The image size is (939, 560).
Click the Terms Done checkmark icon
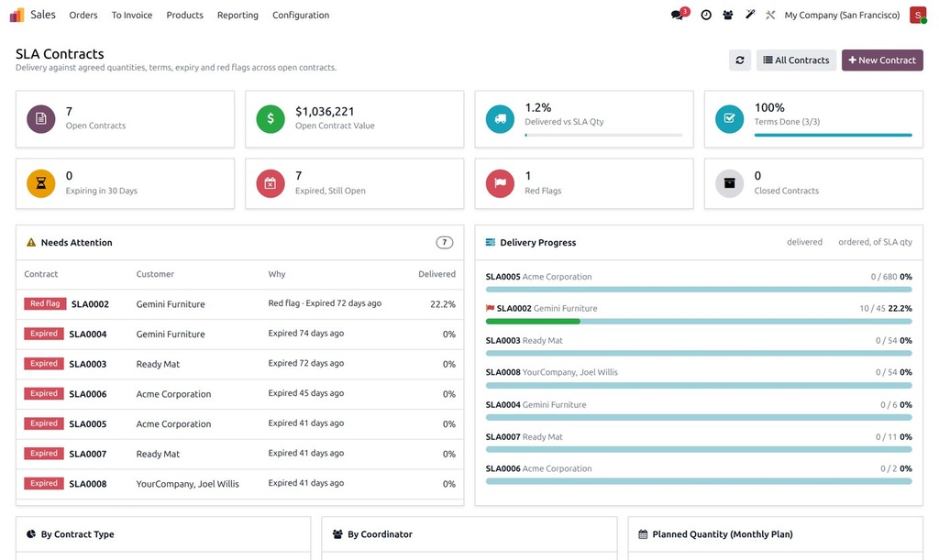(729, 118)
